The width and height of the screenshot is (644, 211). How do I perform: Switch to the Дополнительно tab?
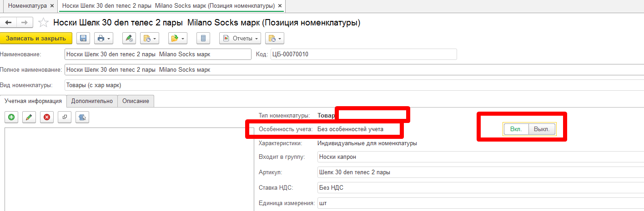pos(92,101)
